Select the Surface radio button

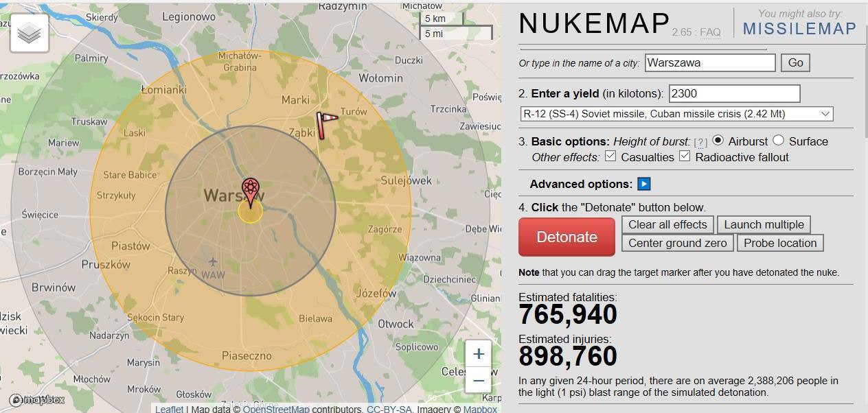[x=778, y=140]
